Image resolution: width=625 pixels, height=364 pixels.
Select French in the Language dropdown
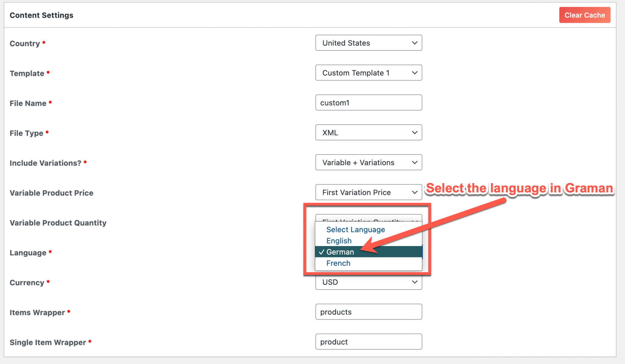[338, 263]
